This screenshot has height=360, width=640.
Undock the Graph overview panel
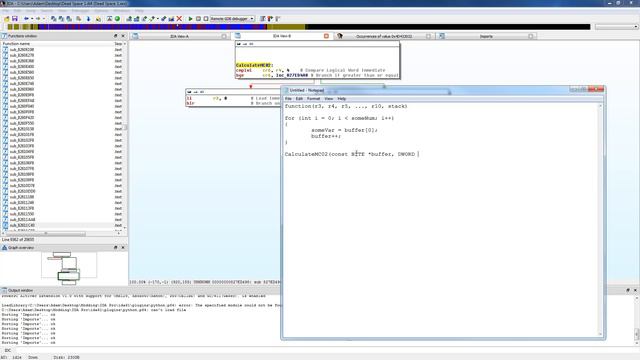(x=116, y=248)
